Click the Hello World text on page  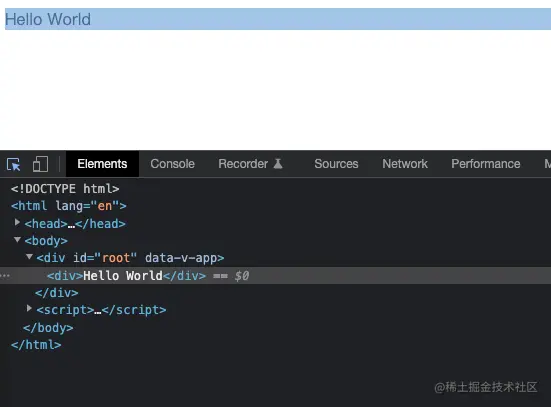pos(48,19)
